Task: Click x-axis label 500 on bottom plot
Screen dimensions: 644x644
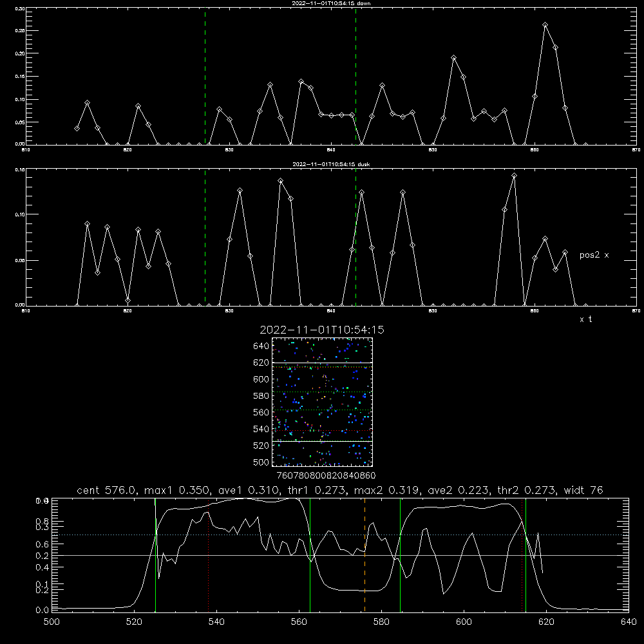Action: tap(52, 622)
